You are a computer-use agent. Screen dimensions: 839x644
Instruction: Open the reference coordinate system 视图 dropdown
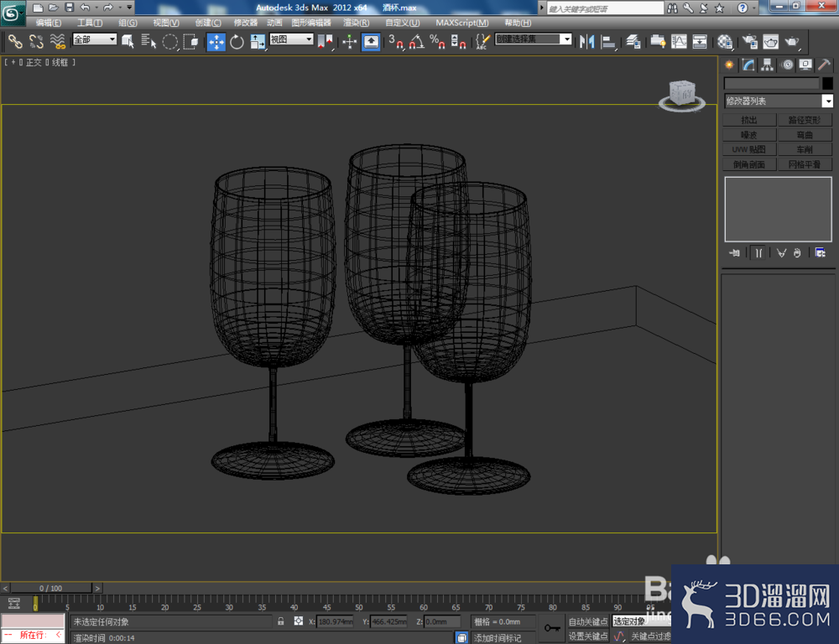pos(291,39)
